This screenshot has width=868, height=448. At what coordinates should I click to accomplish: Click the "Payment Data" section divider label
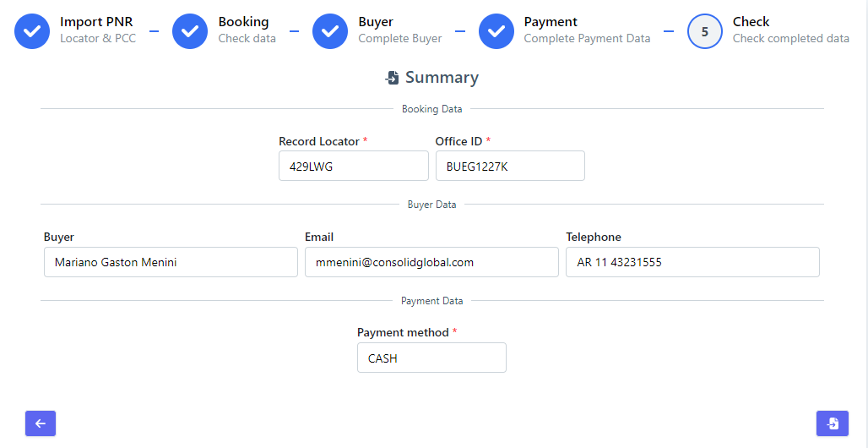[431, 301]
